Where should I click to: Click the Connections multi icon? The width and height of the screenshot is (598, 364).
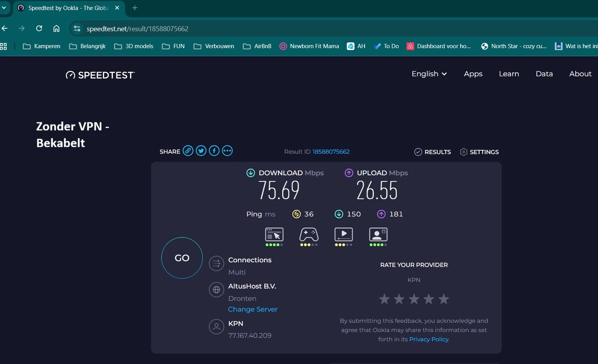(x=217, y=263)
